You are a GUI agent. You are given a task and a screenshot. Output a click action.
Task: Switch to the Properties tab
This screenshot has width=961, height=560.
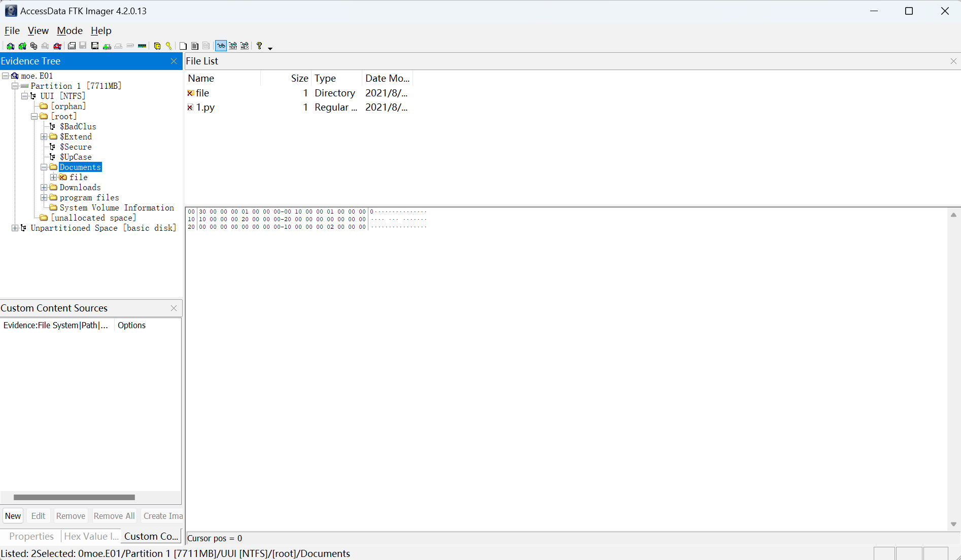coord(31,536)
